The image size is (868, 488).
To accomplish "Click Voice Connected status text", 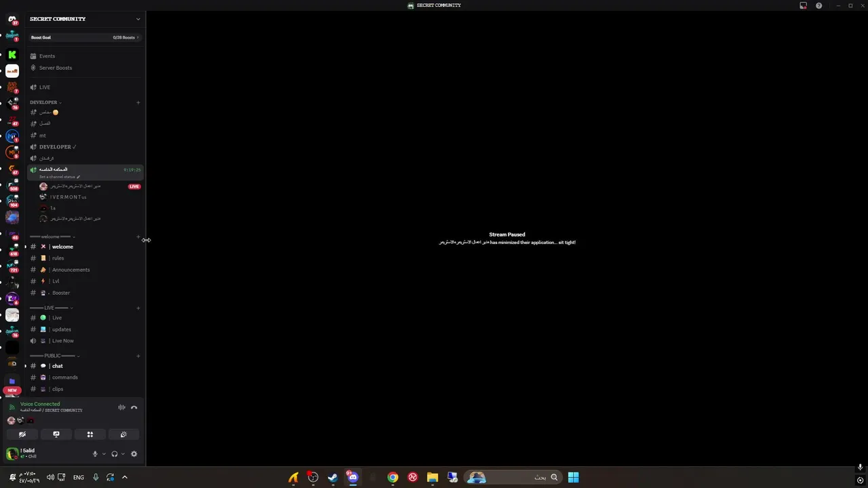I will [40, 404].
